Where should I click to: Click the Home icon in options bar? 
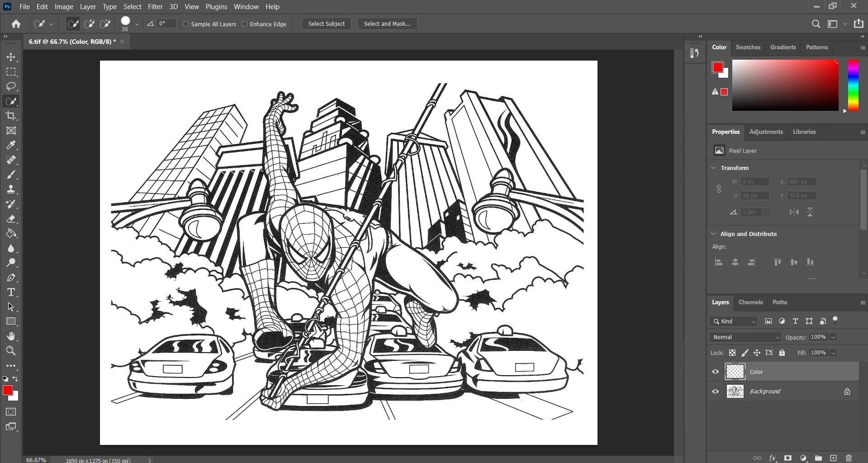[16, 24]
